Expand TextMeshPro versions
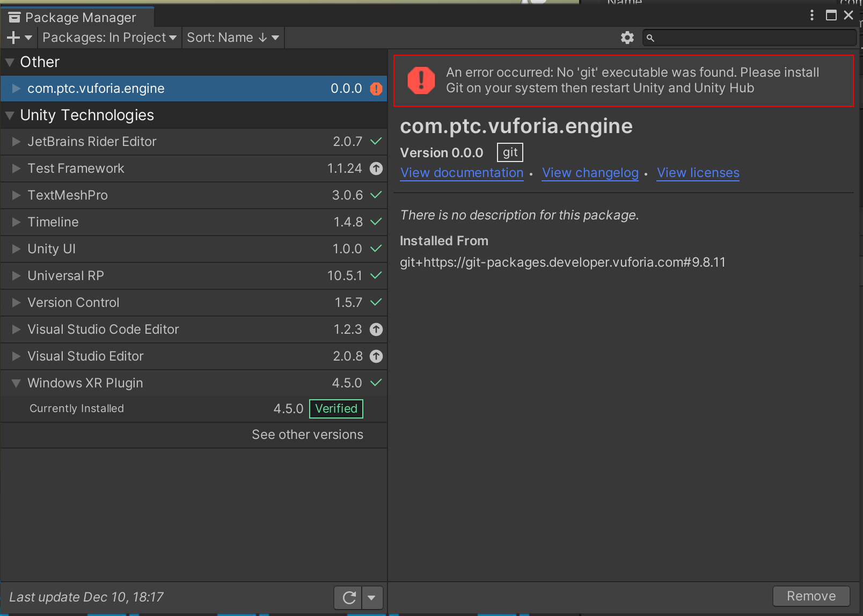Viewport: 863px width, 616px height. click(x=16, y=195)
